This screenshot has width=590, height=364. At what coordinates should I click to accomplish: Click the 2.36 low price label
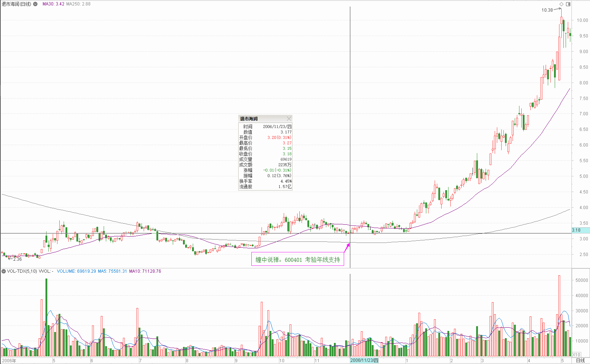tap(17, 259)
